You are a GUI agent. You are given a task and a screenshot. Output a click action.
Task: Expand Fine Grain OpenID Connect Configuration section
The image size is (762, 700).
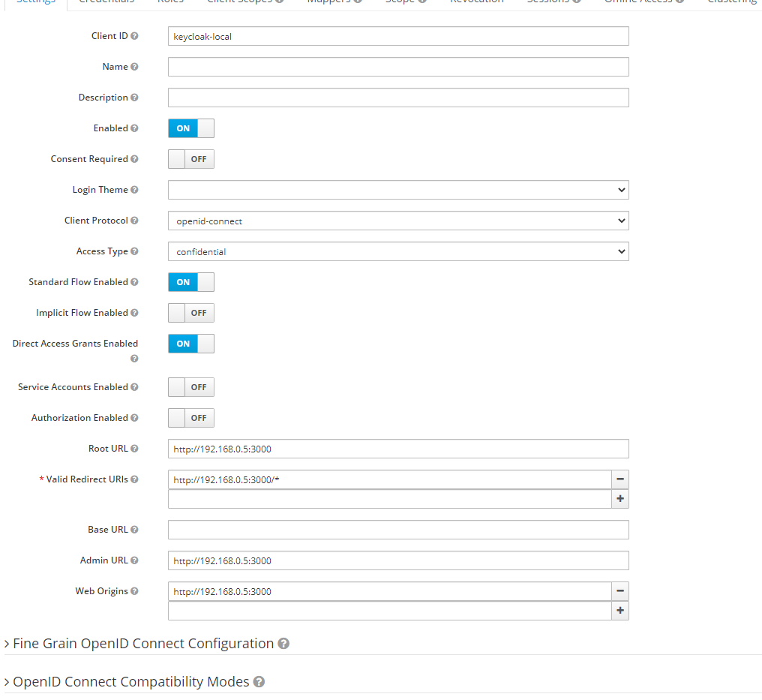[143, 644]
